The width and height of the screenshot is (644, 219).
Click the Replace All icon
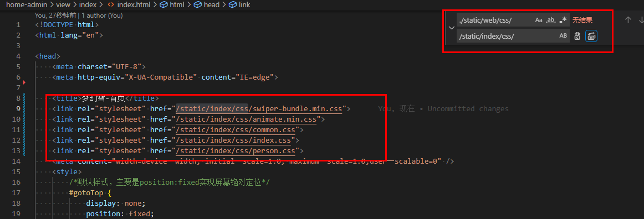(591, 36)
